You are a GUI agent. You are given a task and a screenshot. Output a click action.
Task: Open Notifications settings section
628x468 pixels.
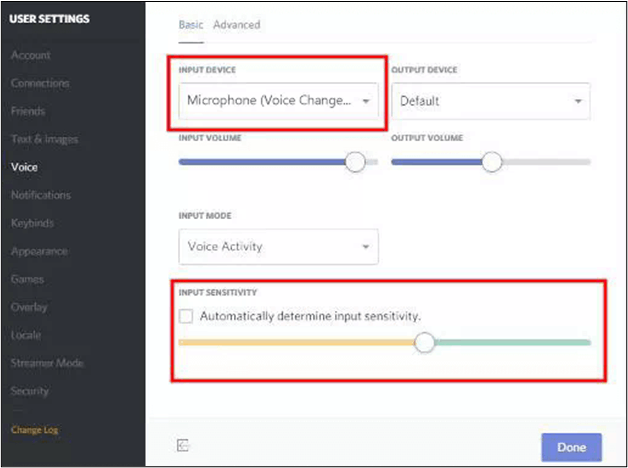pos(41,195)
